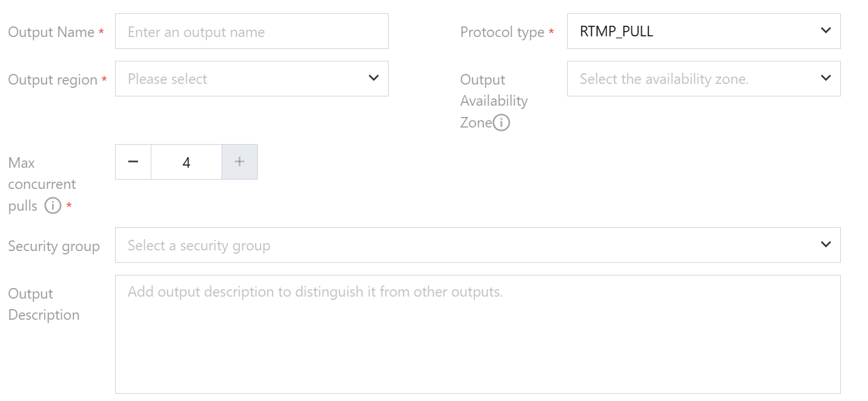Screen dimensions: 868x401
Task: Decrease max concurrent pulls with minus button
Action: 134,162
